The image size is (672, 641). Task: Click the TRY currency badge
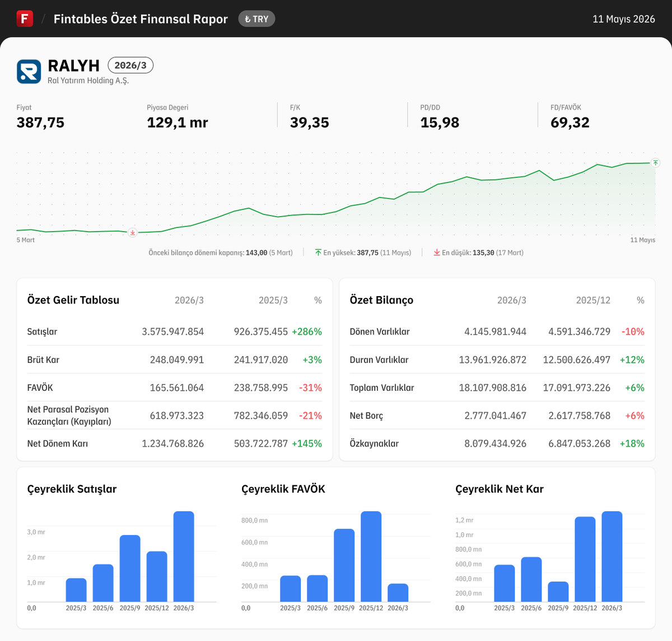256,19
